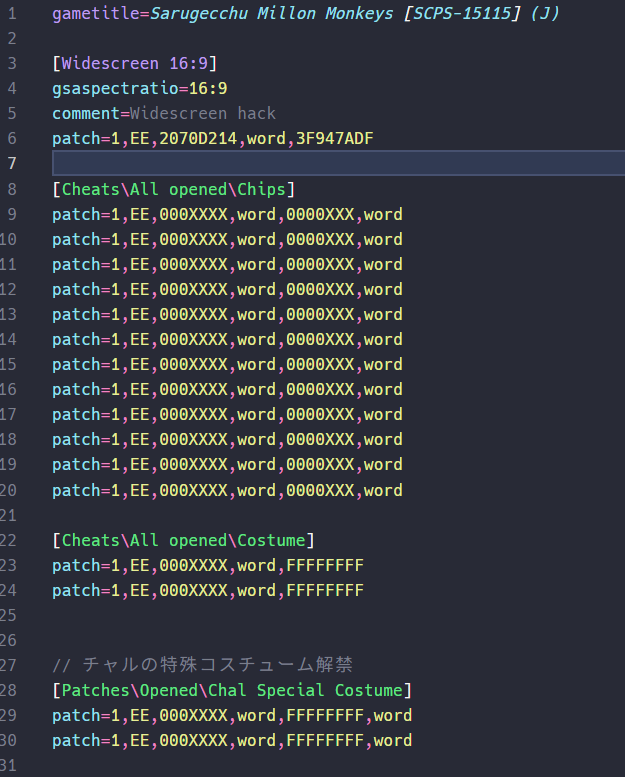Click the patch line on line 16
Screen dimensions: 625x777
(227, 389)
